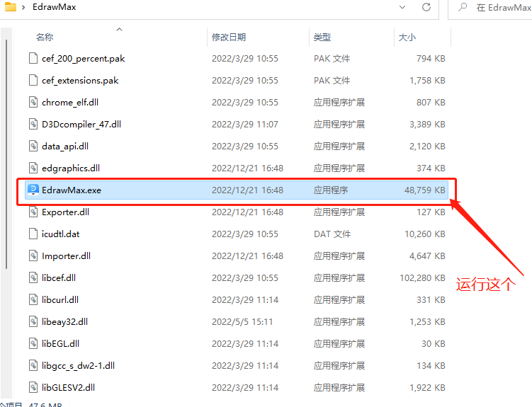Click the cef_200_percent.pak file icon
Image resolution: width=532 pixels, height=407 pixels.
coord(33,58)
